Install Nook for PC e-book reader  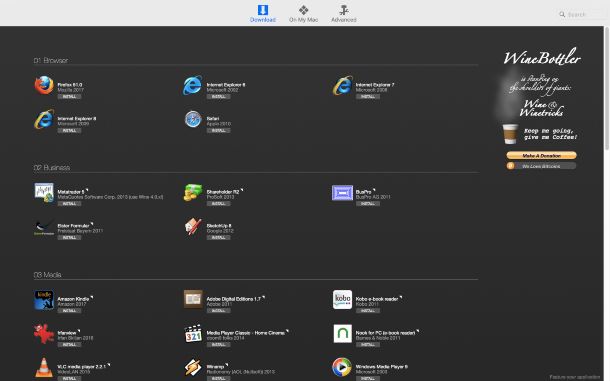tap(368, 344)
